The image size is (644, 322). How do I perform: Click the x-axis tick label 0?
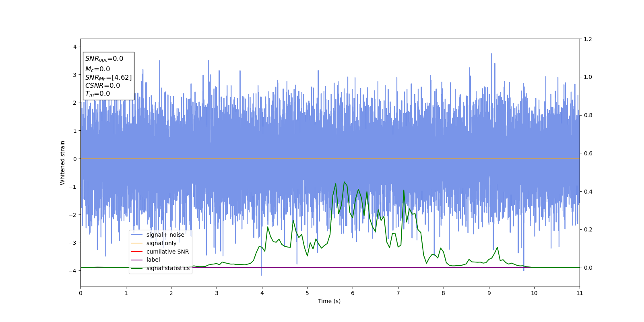(x=80, y=293)
